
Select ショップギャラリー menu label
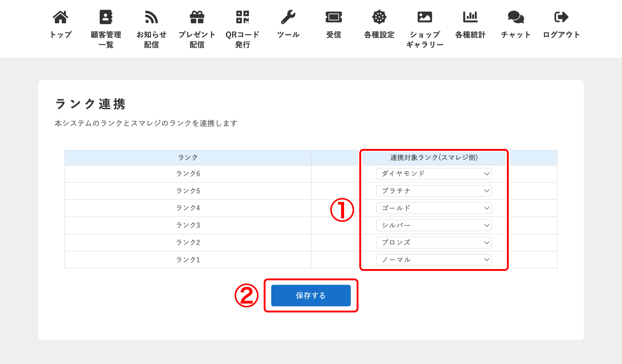(425, 40)
